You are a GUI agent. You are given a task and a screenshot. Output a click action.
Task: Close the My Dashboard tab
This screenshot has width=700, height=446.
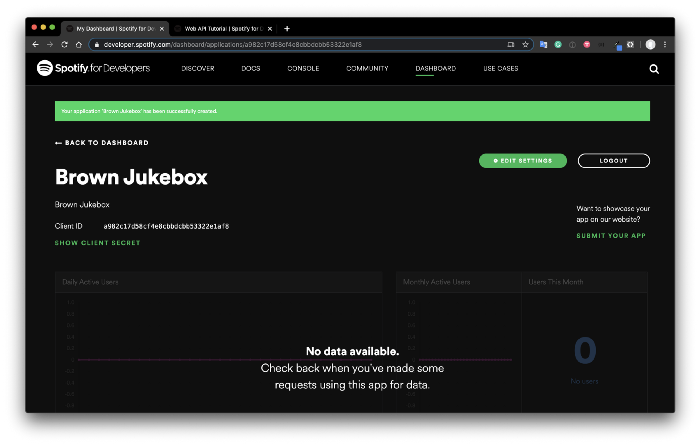click(x=162, y=29)
